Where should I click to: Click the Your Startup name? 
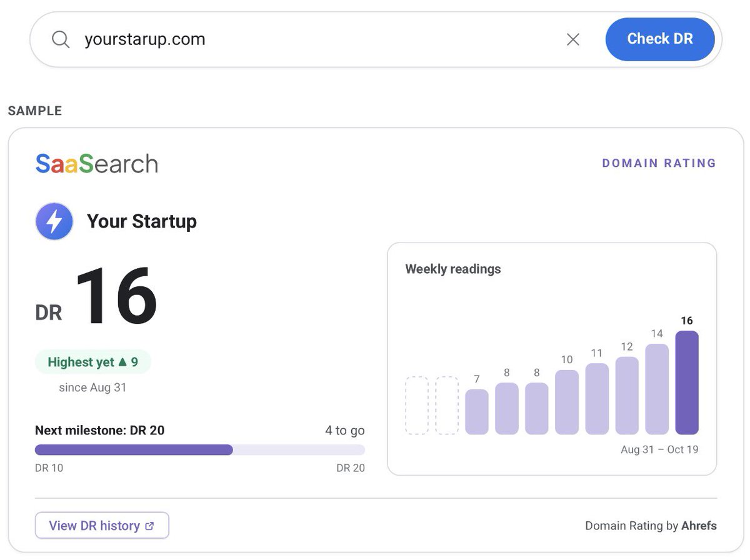point(142,221)
